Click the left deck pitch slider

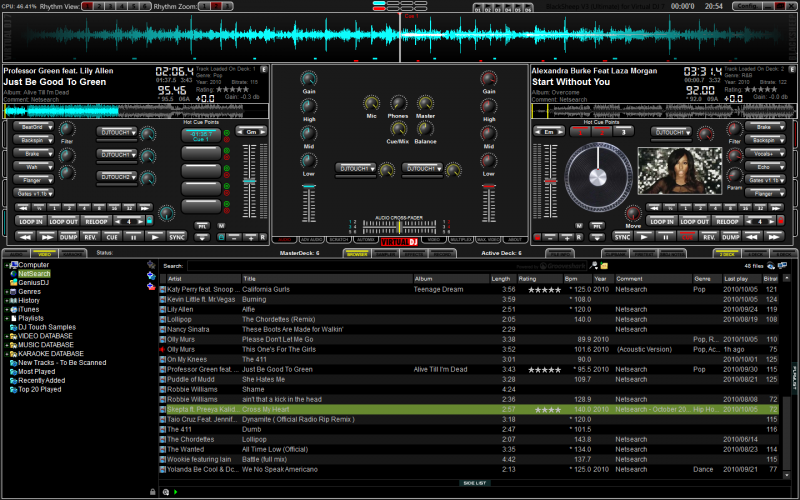click(249, 181)
